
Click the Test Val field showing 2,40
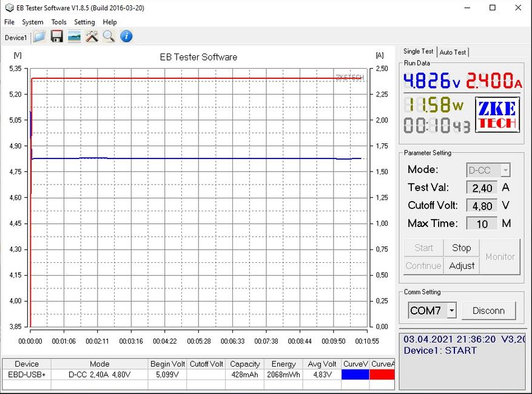tap(482, 188)
